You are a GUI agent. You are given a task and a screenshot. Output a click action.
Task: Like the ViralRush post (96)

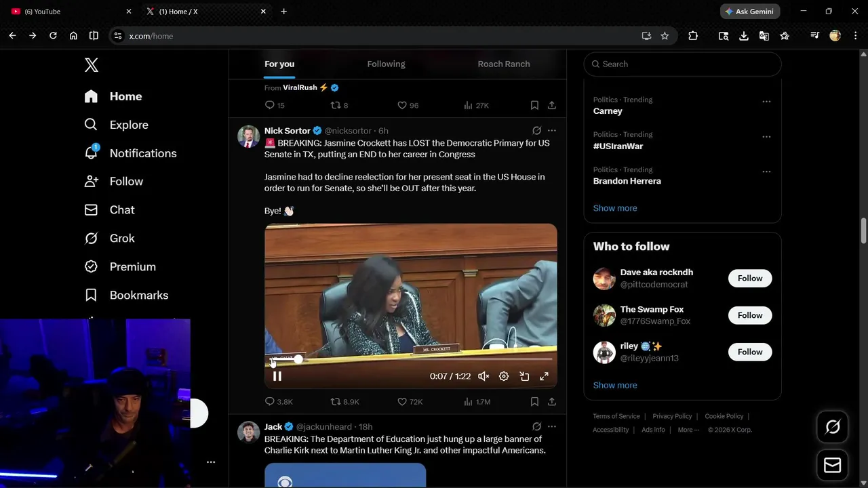click(408, 105)
